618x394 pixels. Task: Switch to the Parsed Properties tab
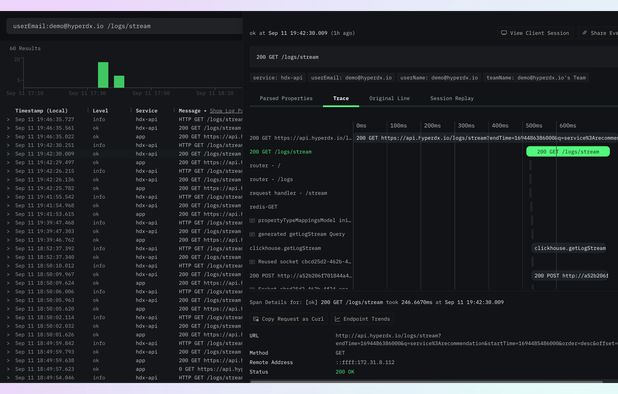click(x=286, y=98)
